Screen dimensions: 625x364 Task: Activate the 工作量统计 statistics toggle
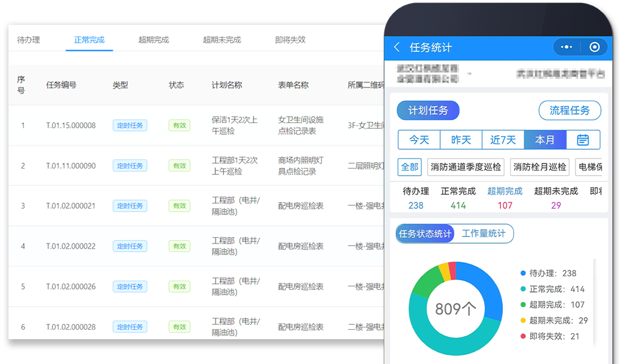tap(484, 234)
